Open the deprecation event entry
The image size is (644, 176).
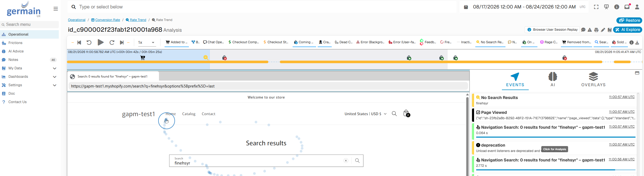click(554, 148)
